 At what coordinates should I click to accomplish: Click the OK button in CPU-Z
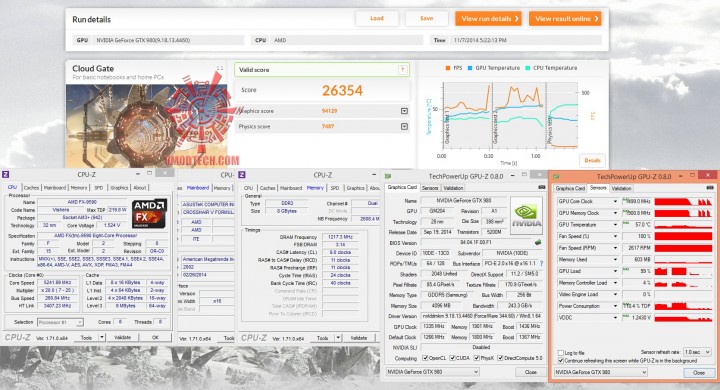[x=155, y=337]
